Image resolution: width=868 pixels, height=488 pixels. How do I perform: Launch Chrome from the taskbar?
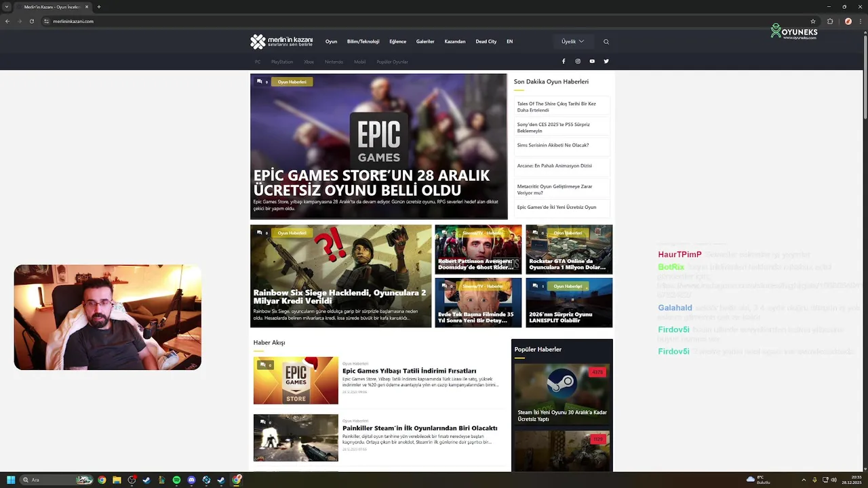pyautogui.click(x=102, y=480)
